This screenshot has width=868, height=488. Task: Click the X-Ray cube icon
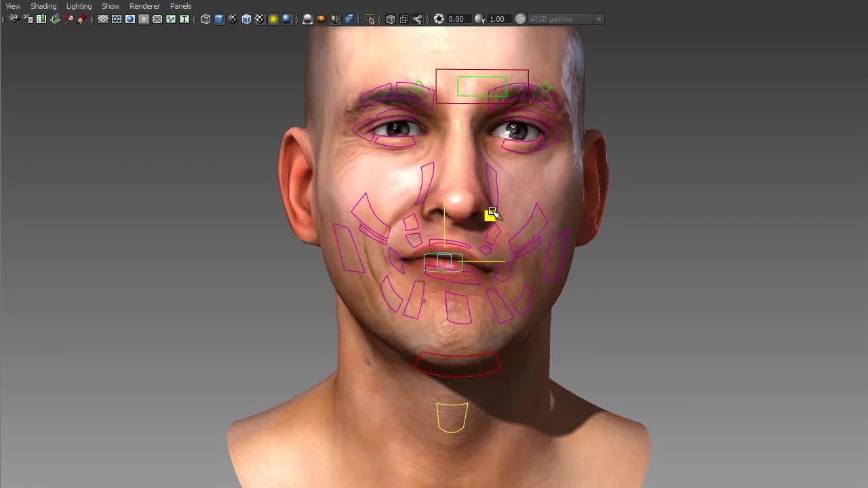pos(391,19)
